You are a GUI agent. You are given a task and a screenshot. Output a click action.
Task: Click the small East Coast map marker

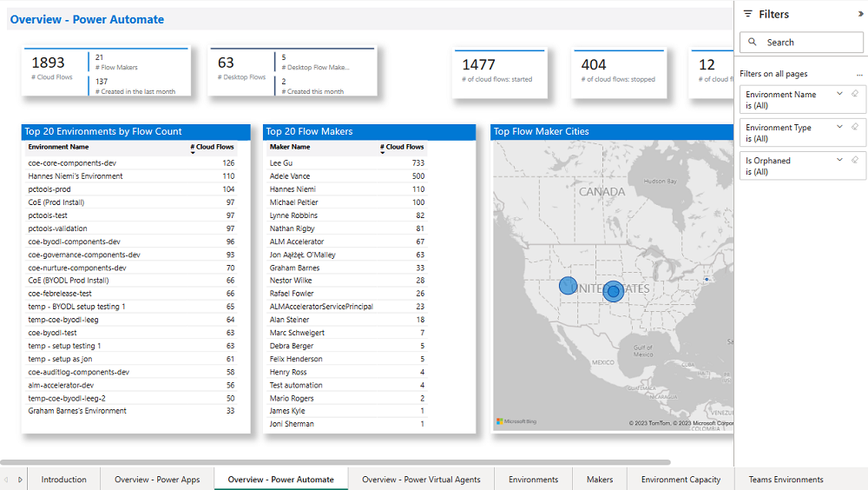[707, 280]
